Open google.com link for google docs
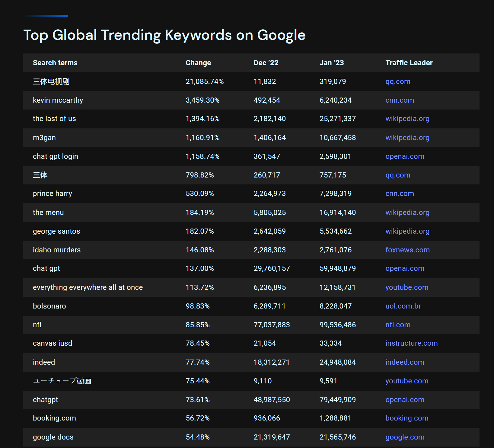Viewport: 494px width, 448px height. [x=405, y=437]
